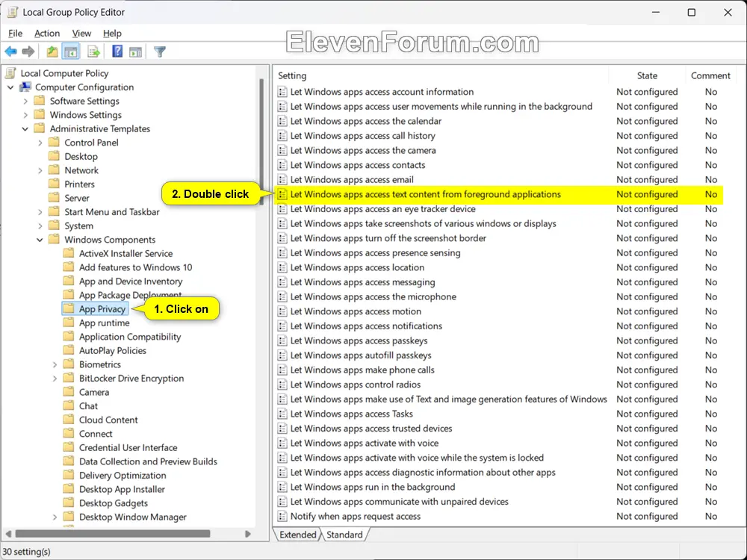Click folder icon next to Windows Settings

[40, 115]
